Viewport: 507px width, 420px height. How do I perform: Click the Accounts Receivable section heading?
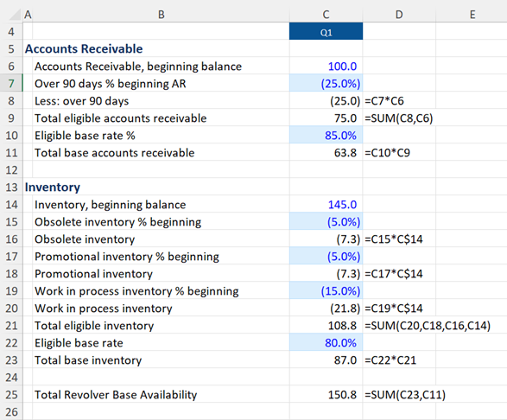coord(84,49)
